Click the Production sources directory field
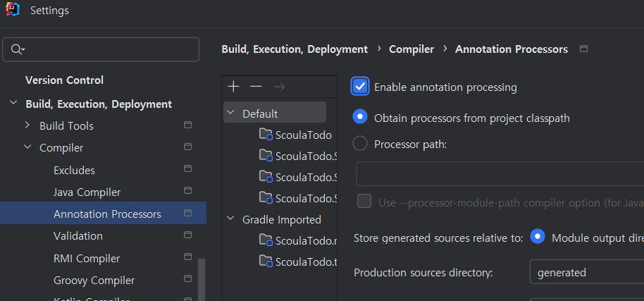644x301 pixels. (586, 272)
